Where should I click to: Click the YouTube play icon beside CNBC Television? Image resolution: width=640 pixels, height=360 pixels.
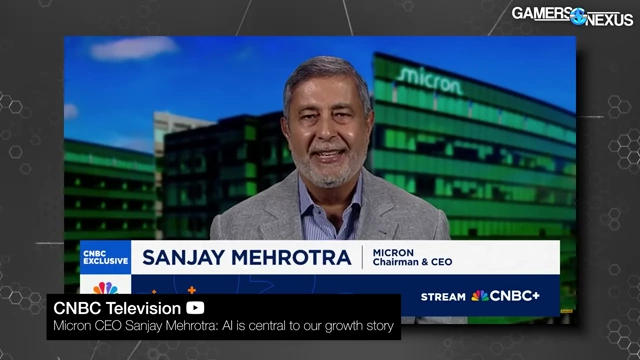click(195, 308)
